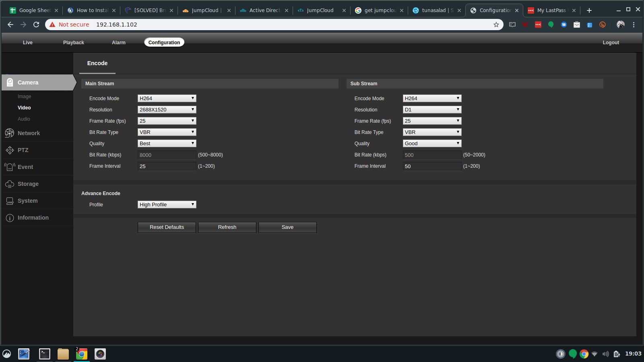
Task: Open the Storage settings section
Action: [28, 184]
